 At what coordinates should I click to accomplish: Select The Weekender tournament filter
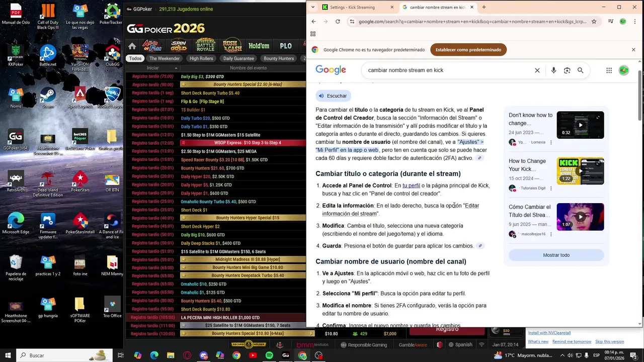pos(165,58)
